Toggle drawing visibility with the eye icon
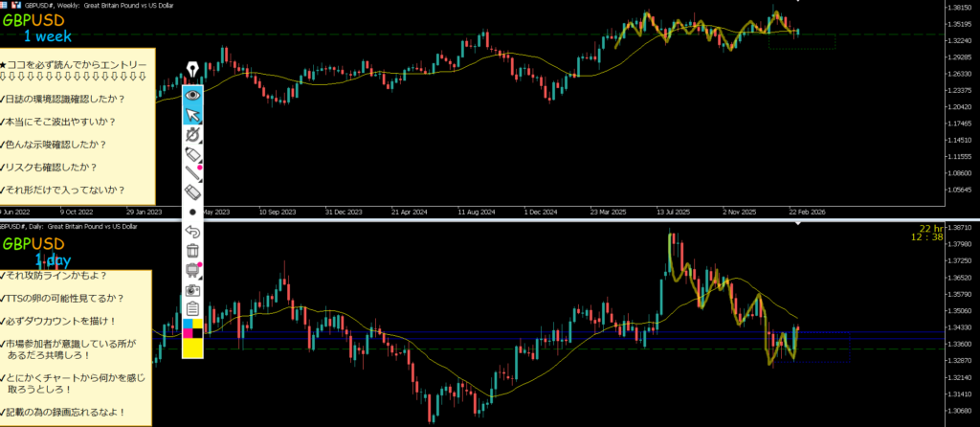Viewport: 980px width, 427px height. point(192,95)
